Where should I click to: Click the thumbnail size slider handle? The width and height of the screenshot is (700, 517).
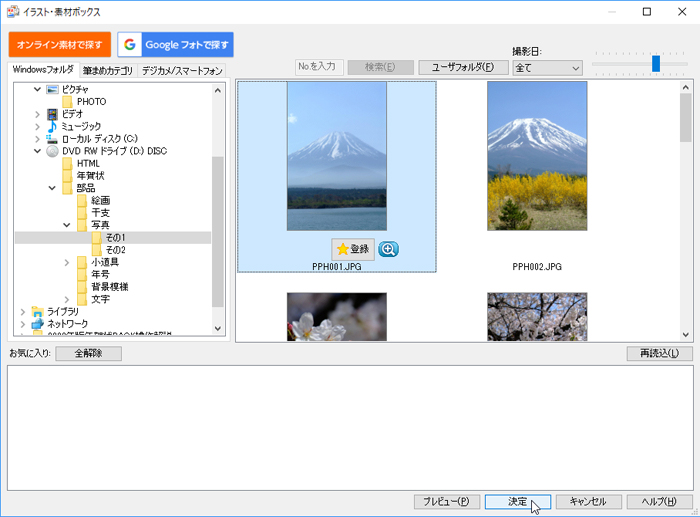(656, 63)
